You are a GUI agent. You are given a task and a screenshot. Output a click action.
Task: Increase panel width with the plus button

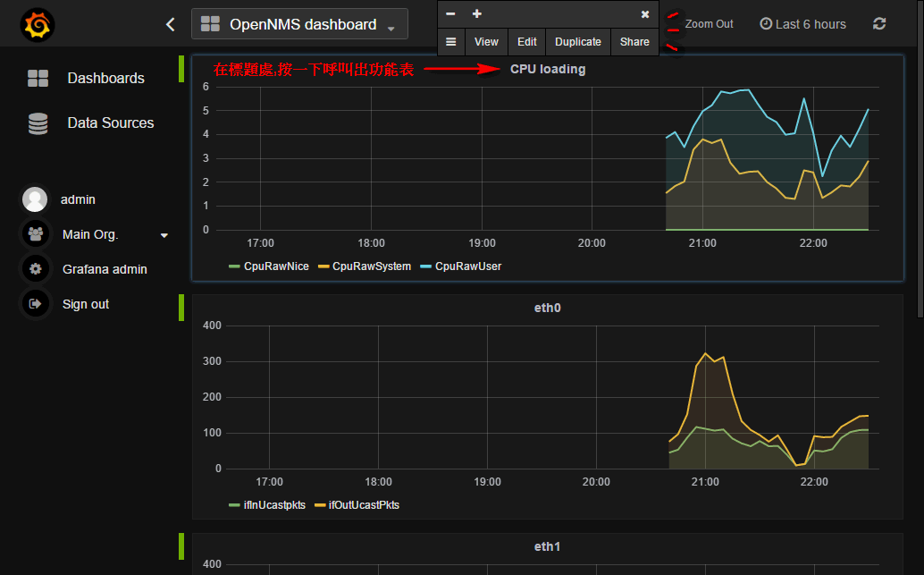coord(477,13)
